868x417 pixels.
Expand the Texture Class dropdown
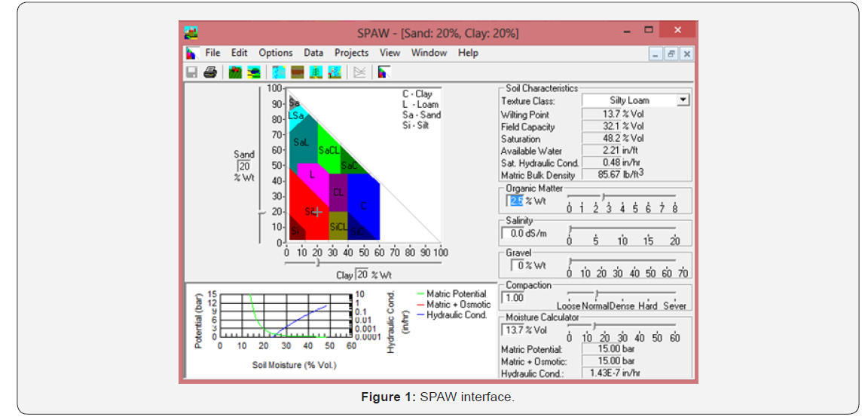click(682, 100)
